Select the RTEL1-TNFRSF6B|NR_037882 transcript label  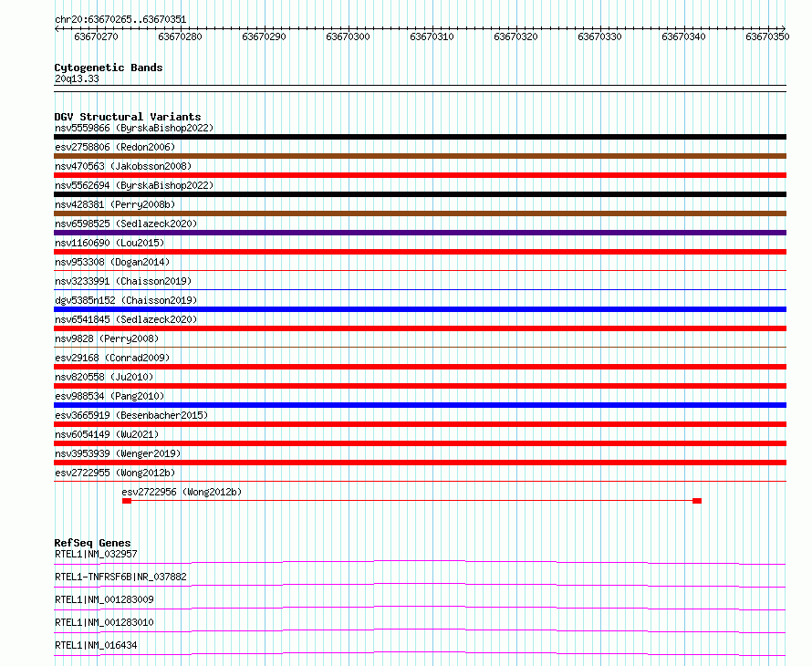point(120,577)
